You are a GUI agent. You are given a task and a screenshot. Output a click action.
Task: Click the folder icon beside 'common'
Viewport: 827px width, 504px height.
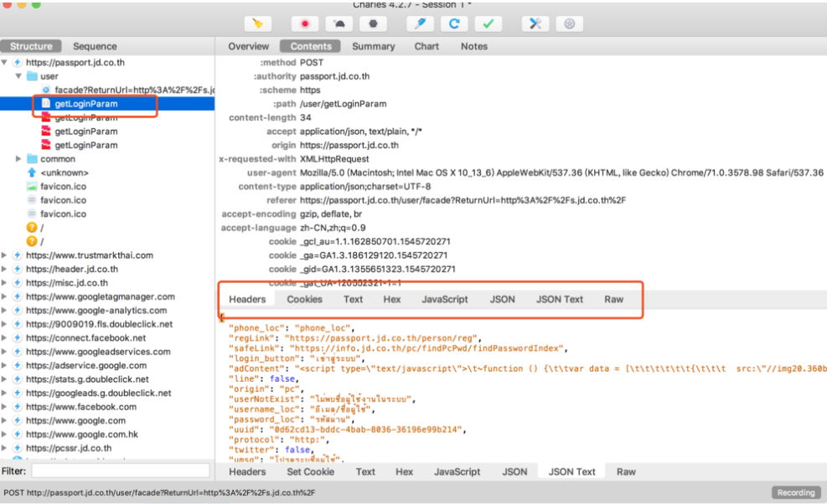[x=32, y=159]
